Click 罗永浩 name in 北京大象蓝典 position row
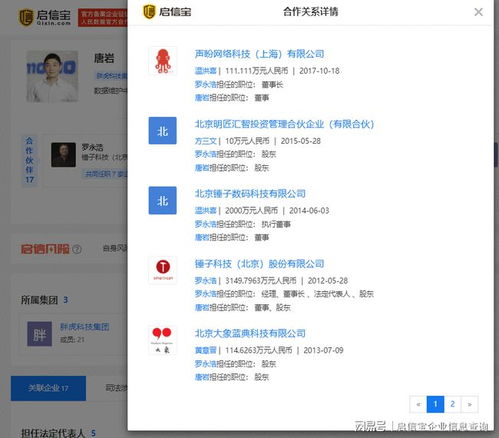Screen dimensions: 499x438 [206, 364]
